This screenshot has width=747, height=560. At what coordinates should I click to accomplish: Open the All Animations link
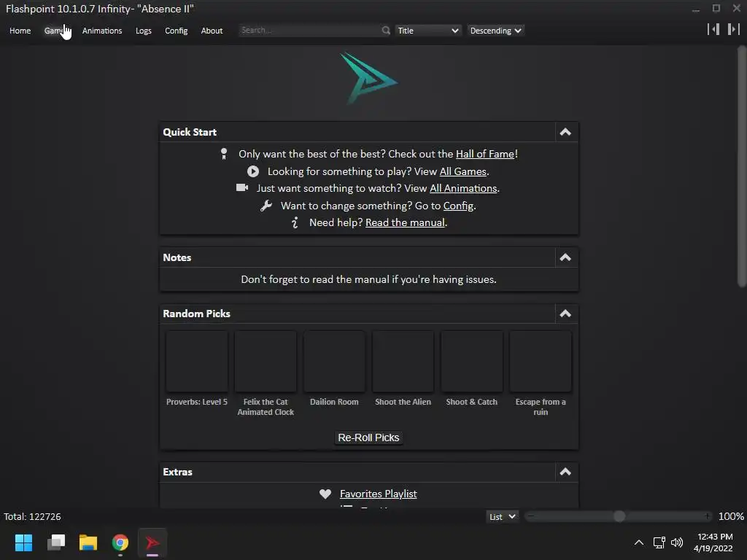coord(463,188)
